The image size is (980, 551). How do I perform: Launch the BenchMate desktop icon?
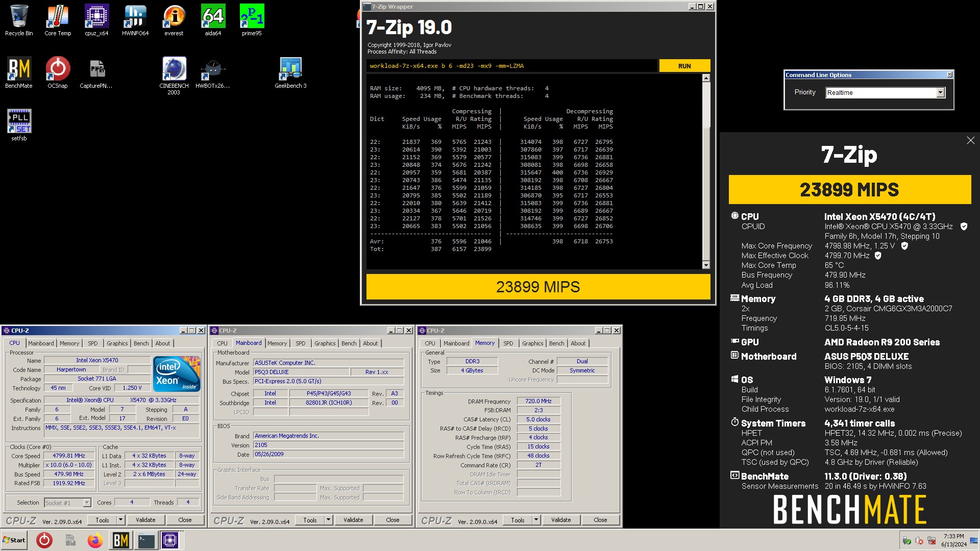(19, 72)
